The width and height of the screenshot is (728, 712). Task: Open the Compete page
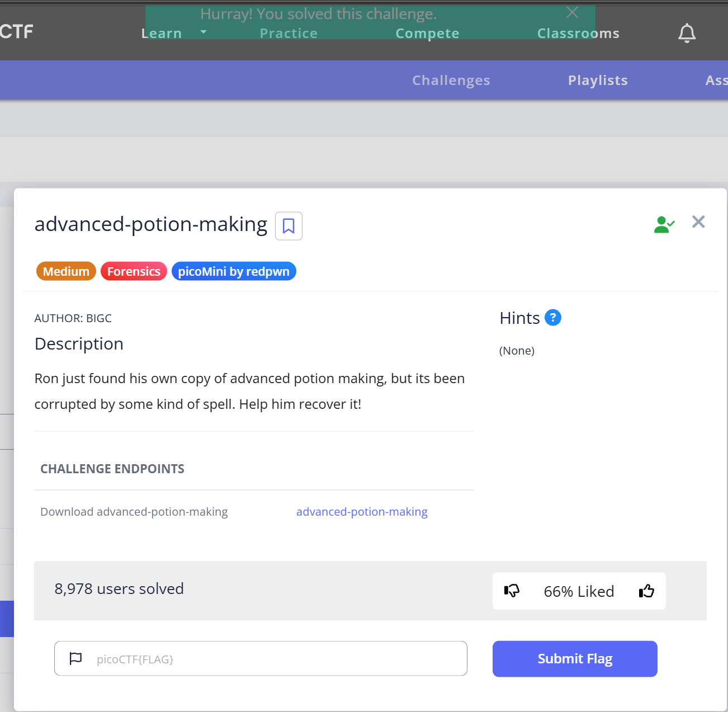[x=427, y=34]
